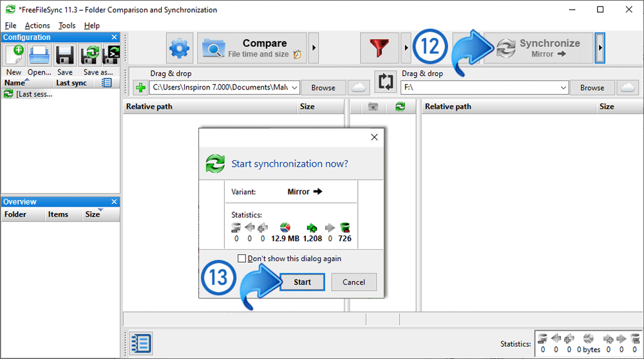644x359 pixels.
Task: Sort Overview by Folder column
Action: pyautogui.click(x=23, y=215)
